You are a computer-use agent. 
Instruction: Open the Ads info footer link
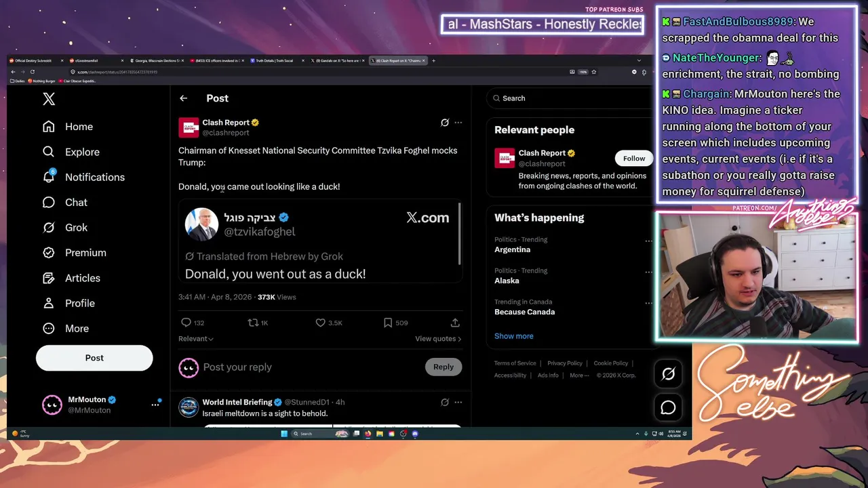pos(548,375)
